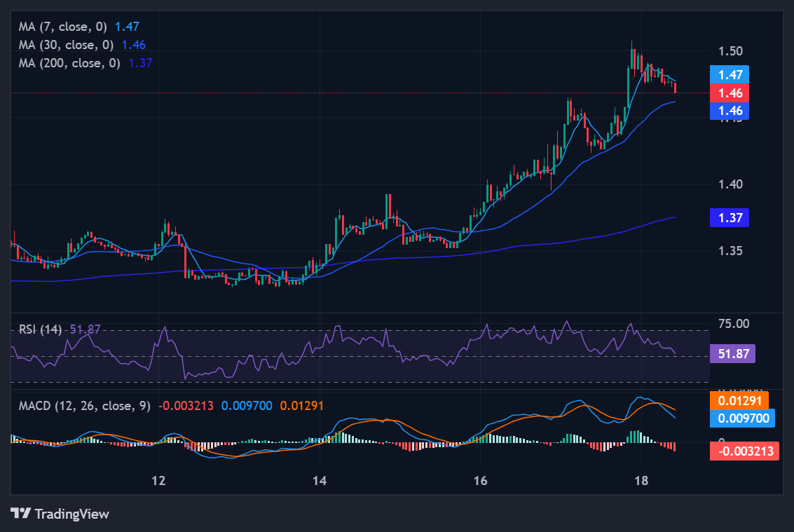Screen dimensions: 794x532
Task: Click the red 1.46 current price tag
Action: (729, 93)
